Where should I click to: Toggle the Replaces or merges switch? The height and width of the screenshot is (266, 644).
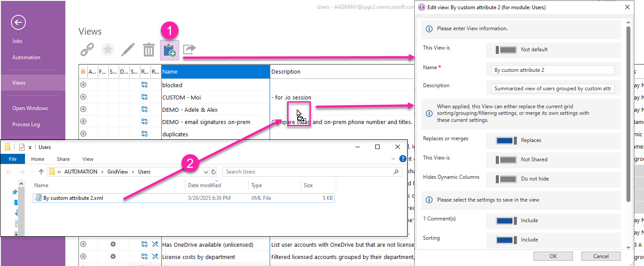coord(506,141)
